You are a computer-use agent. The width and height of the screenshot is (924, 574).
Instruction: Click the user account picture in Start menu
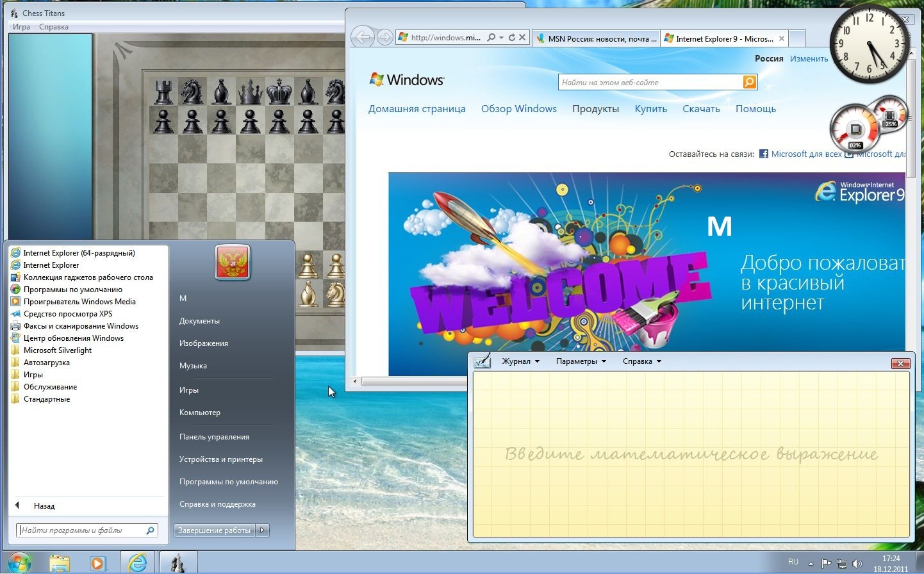(232, 263)
